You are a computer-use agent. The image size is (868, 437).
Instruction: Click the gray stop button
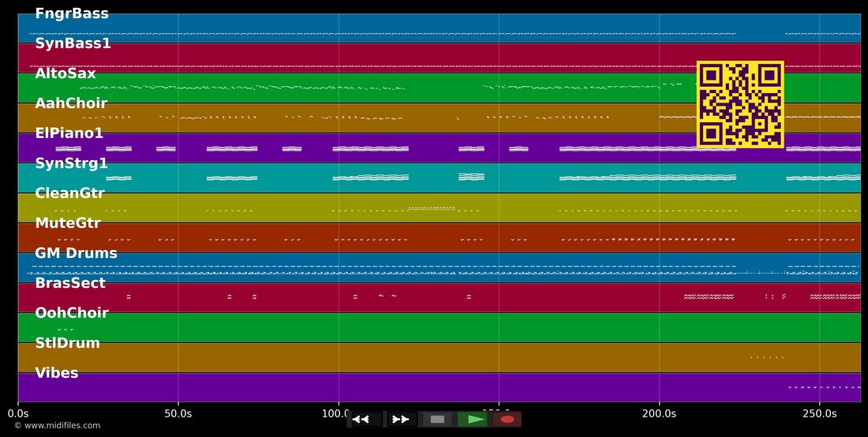[437, 420]
